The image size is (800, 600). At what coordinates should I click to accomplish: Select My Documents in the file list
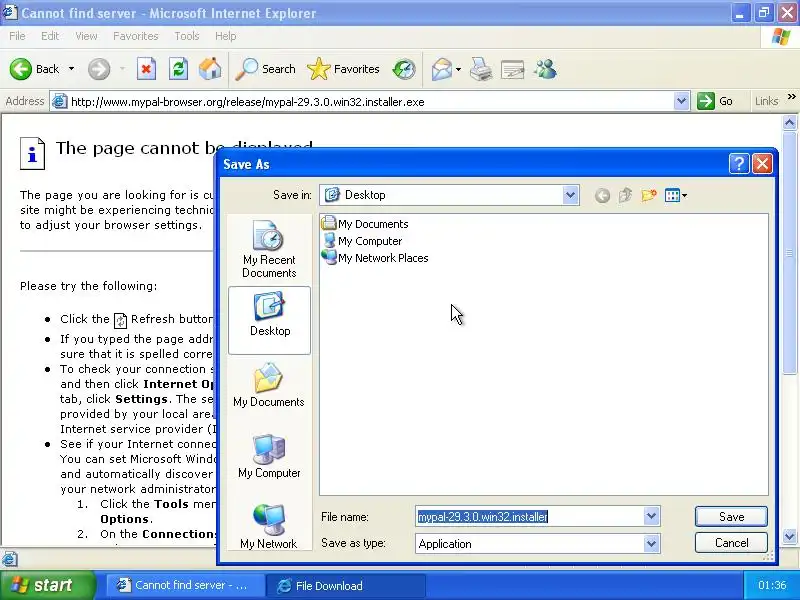365,224
